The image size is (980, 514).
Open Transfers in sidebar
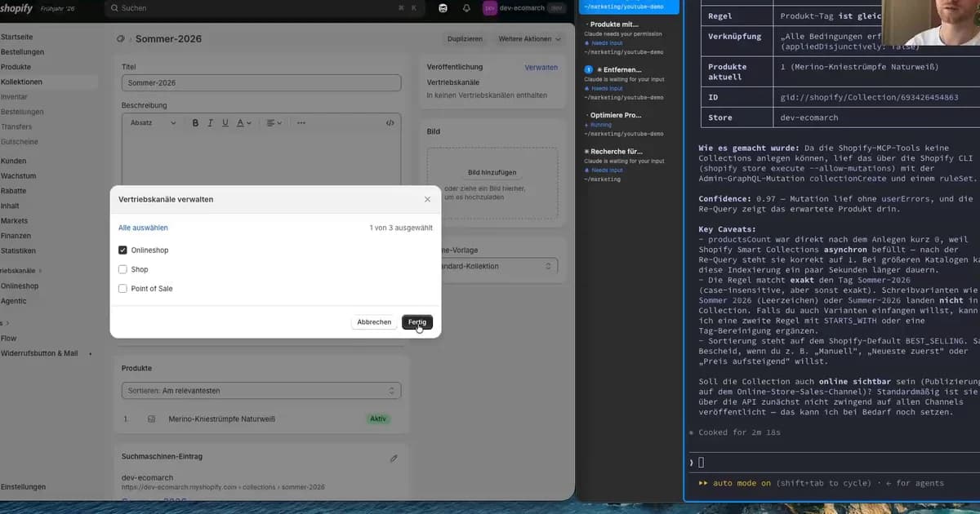point(16,127)
